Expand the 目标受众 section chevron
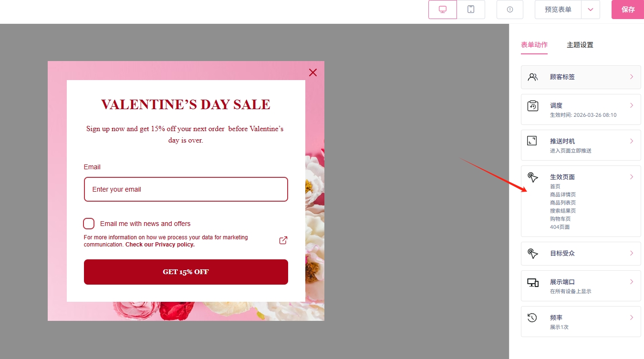This screenshot has width=644, height=359. [632, 253]
